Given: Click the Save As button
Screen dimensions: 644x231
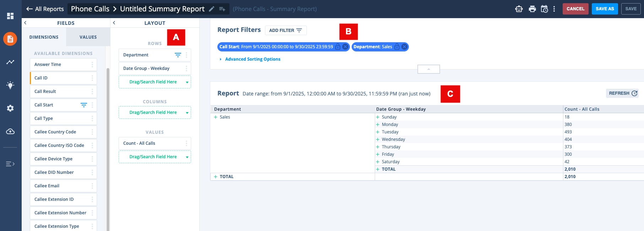Looking at the screenshot, I should pyautogui.click(x=605, y=9).
